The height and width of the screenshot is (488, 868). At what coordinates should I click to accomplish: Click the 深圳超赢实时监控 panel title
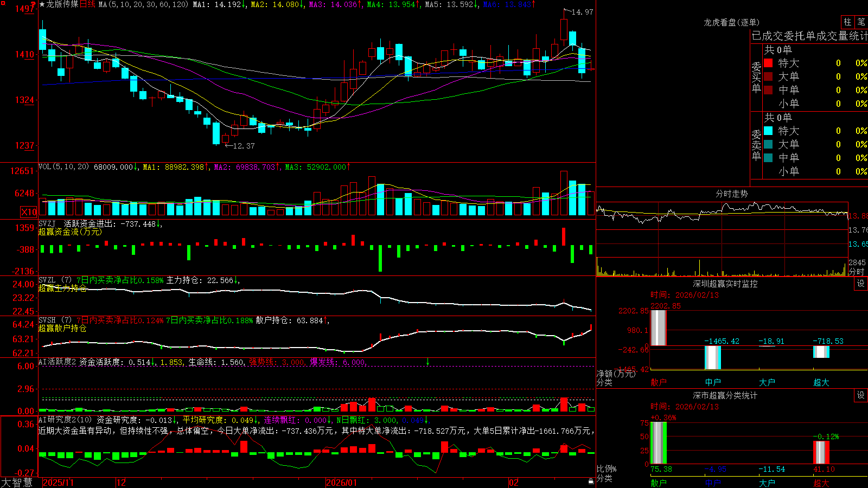click(x=725, y=284)
